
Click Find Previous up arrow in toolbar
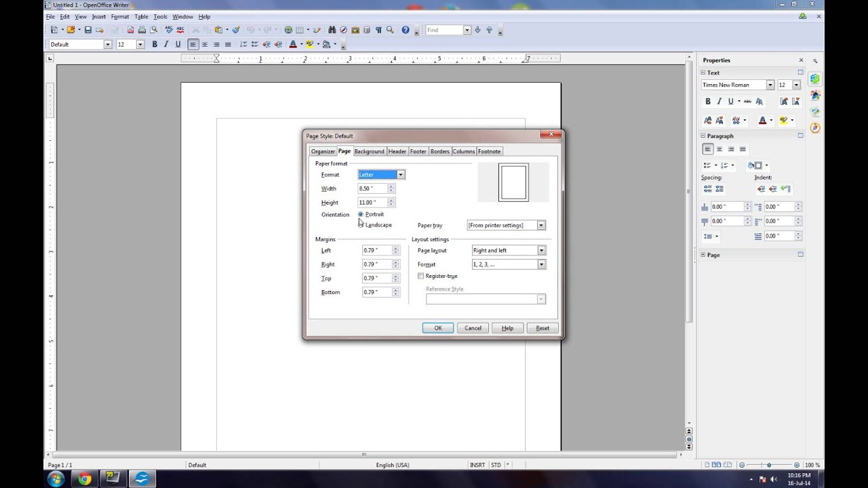tap(489, 30)
